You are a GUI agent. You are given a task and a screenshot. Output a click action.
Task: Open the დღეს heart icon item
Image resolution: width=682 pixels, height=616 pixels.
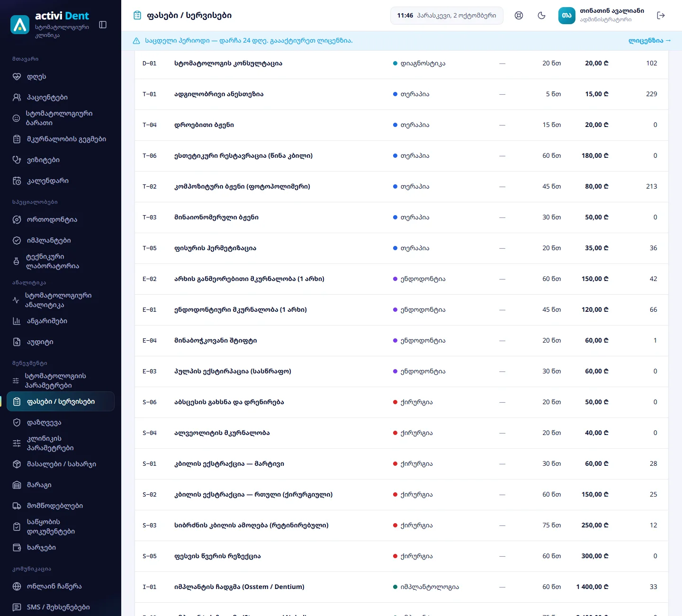click(17, 76)
